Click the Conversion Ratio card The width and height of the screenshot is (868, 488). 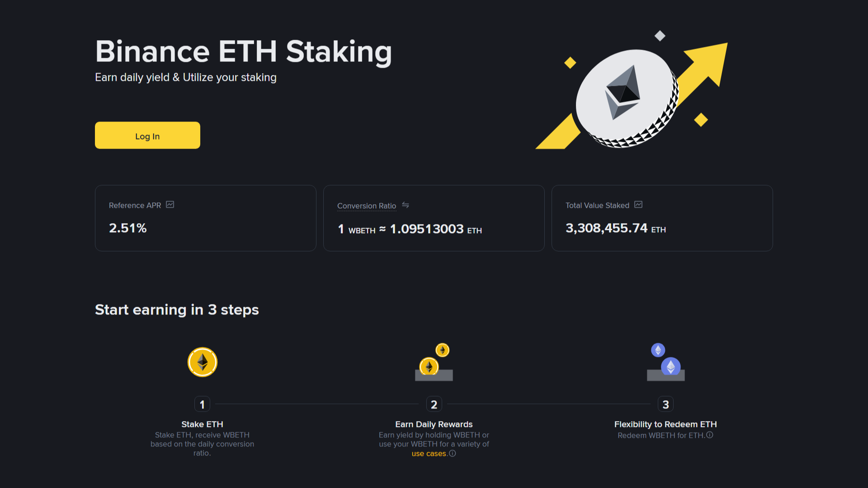(434, 218)
